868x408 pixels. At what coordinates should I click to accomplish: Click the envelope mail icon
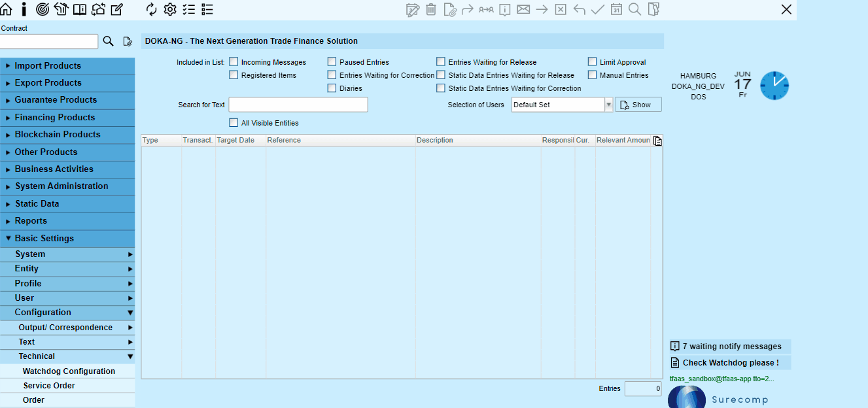(x=523, y=9)
